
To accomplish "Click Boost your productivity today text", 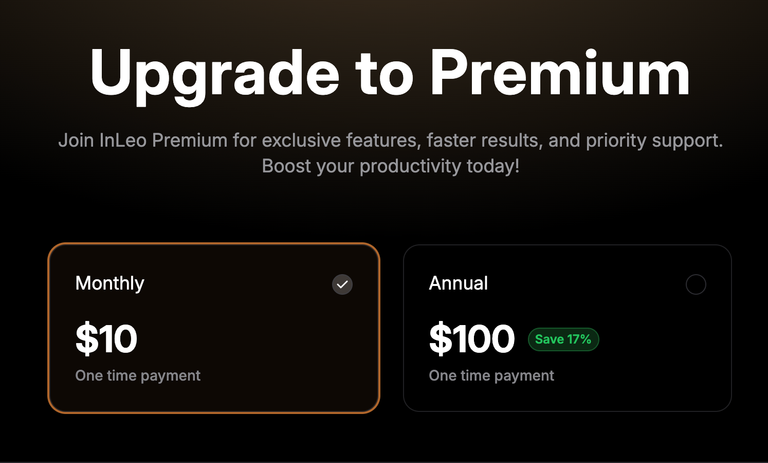I will point(390,166).
